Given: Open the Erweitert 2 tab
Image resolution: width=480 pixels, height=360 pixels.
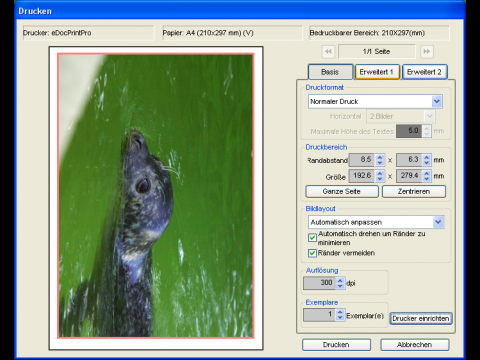Looking at the screenshot, I should coord(424,72).
